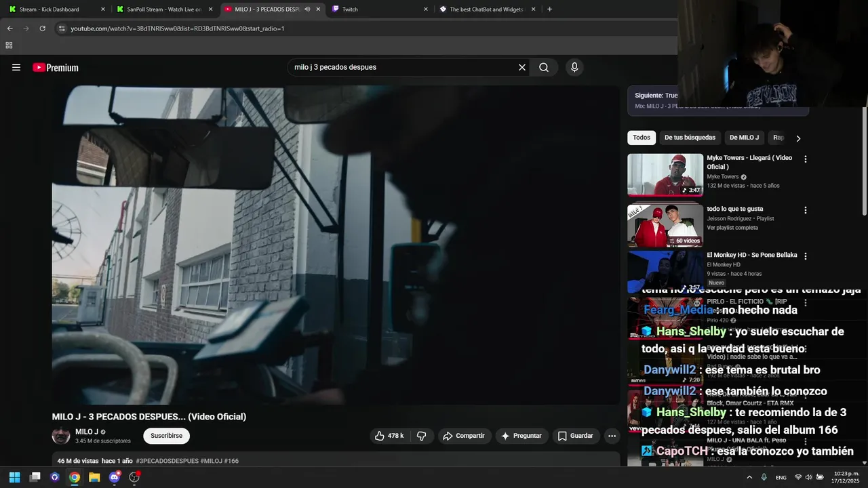The height and width of the screenshot is (488, 868).
Task: Activate voice search microphone
Action: (x=574, y=67)
